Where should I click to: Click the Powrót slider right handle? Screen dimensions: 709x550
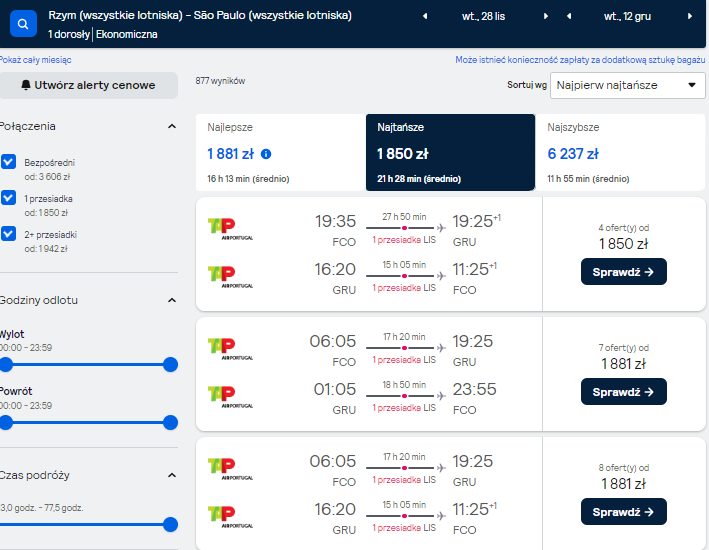170,422
